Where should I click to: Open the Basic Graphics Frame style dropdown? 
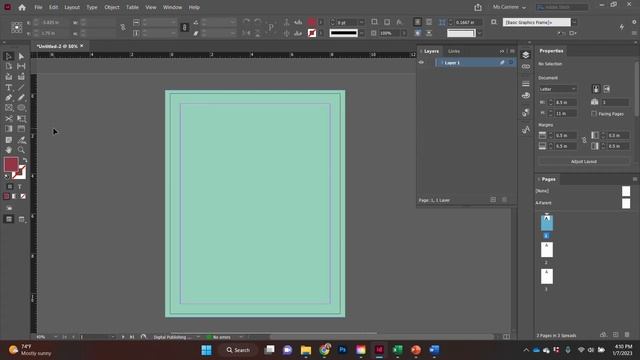(x=574, y=22)
